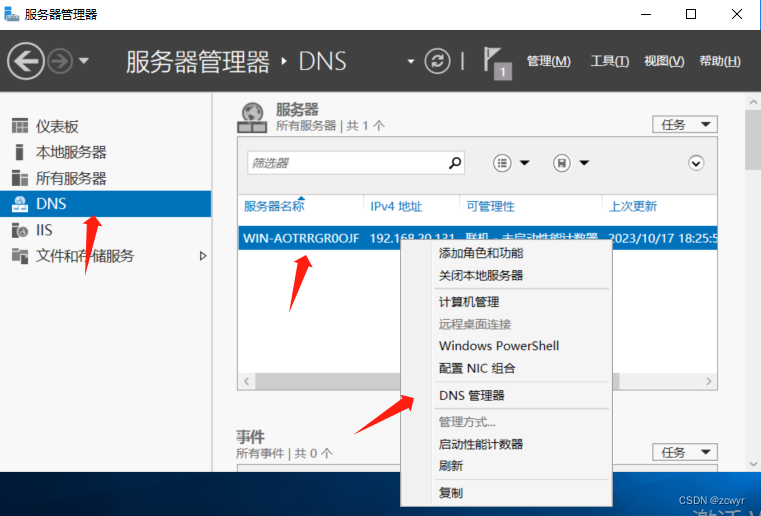Sort by 上次更新 column header
This screenshot has width=761, height=516.
[x=632, y=207]
